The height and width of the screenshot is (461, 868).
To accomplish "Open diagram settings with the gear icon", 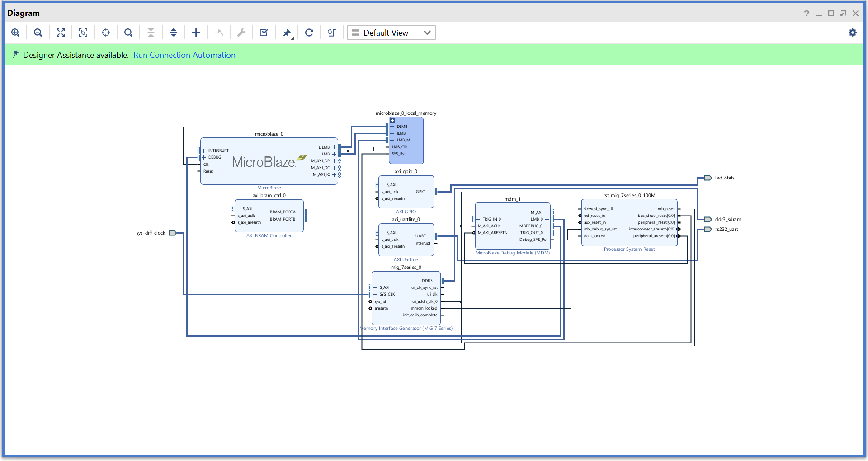I will 853,33.
